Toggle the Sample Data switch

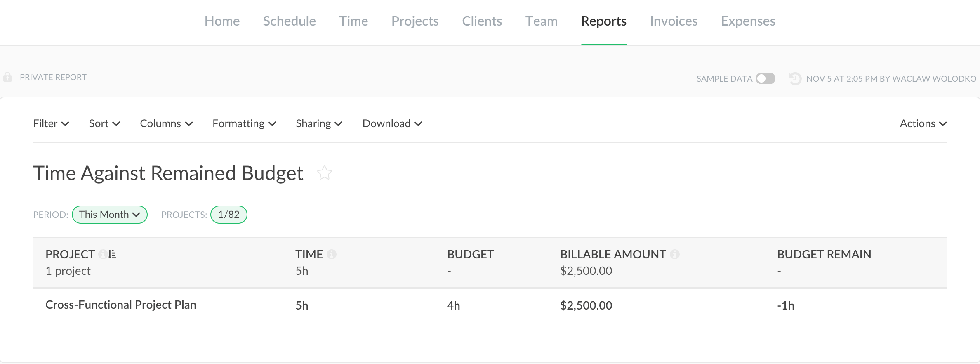[765, 78]
